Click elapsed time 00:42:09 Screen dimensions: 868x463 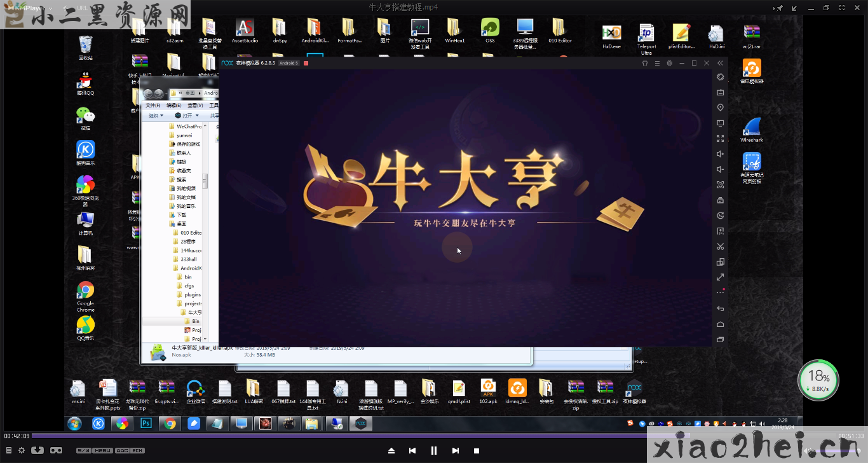(x=17, y=436)
